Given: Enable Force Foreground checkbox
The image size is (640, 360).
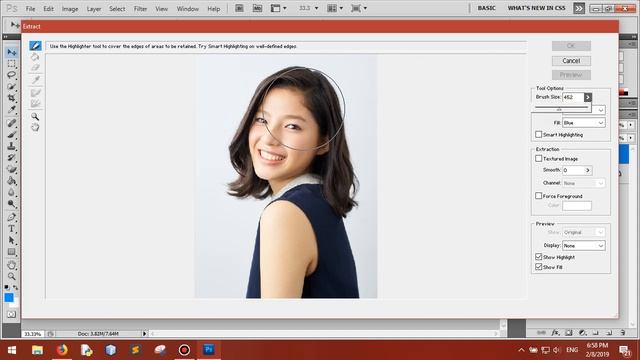Looking at the screenshot, I should click(x=538, y=196).
